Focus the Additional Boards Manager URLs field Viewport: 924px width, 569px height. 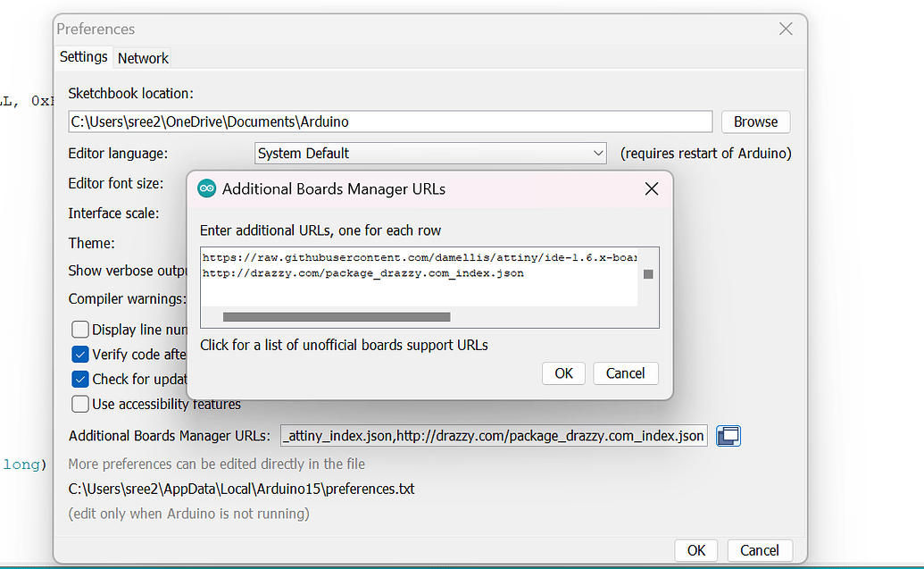[494, 436]
